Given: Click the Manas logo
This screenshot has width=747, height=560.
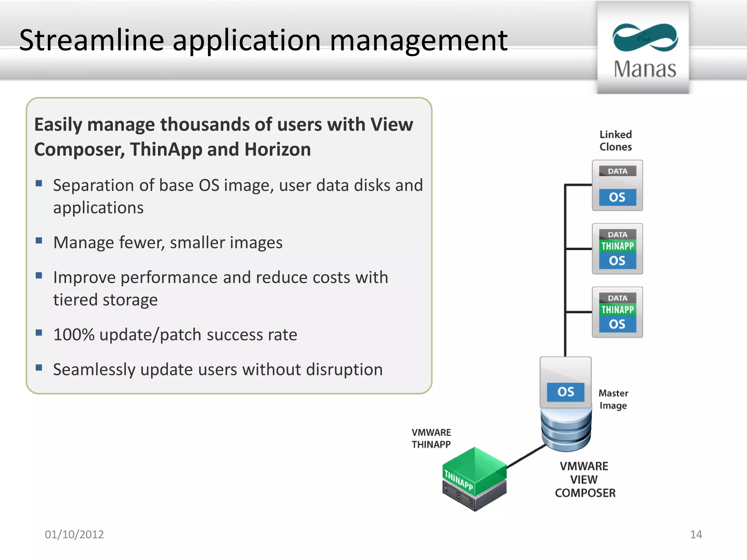Looking at the screenshot, I should click(x=644, y=49).
